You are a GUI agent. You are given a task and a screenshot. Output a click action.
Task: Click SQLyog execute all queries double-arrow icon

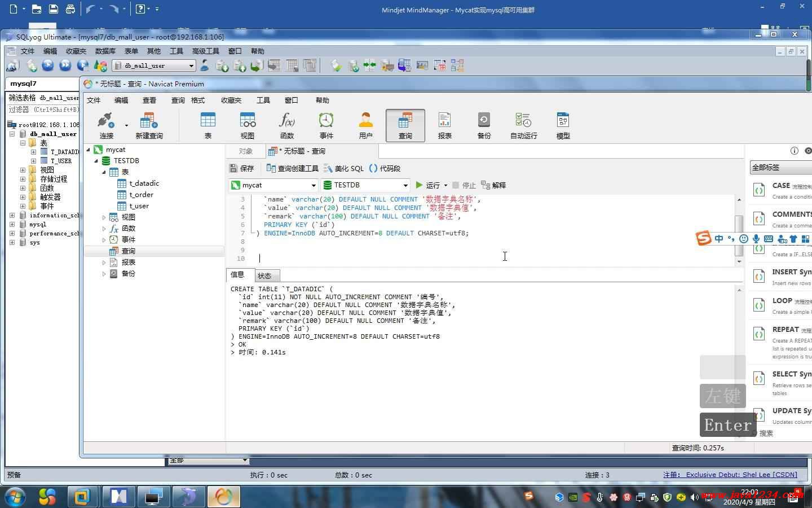(x=65, y=65)
